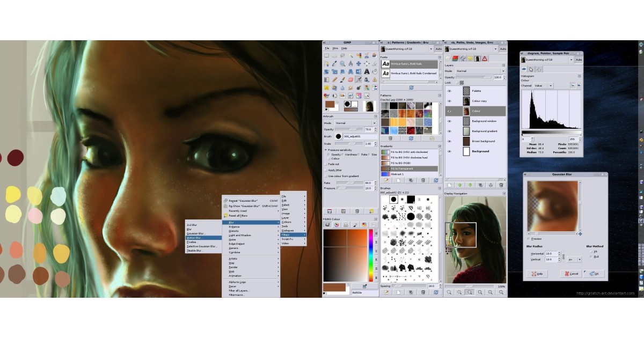
Task: Enable the Fade out checkbox
Action: point(326,164)
